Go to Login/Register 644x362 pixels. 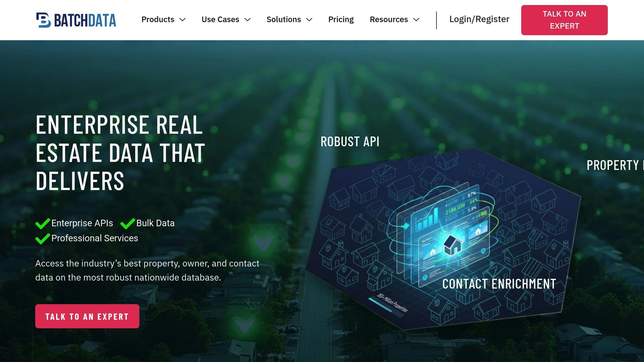click(479, 19)
